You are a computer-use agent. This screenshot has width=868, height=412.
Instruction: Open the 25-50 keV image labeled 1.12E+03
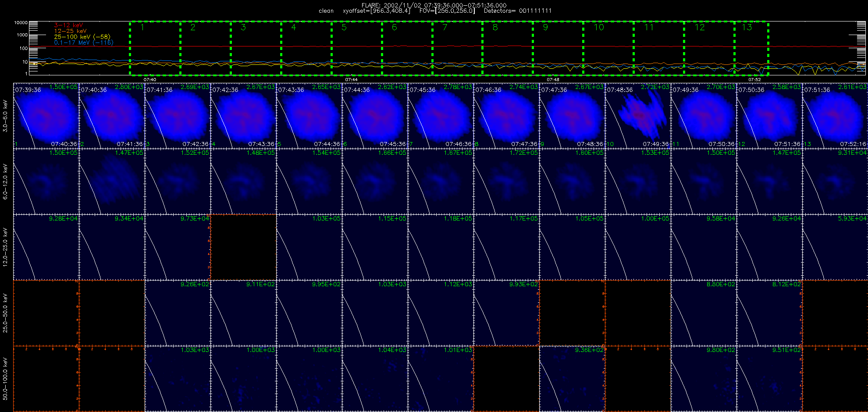click(441, 313)
